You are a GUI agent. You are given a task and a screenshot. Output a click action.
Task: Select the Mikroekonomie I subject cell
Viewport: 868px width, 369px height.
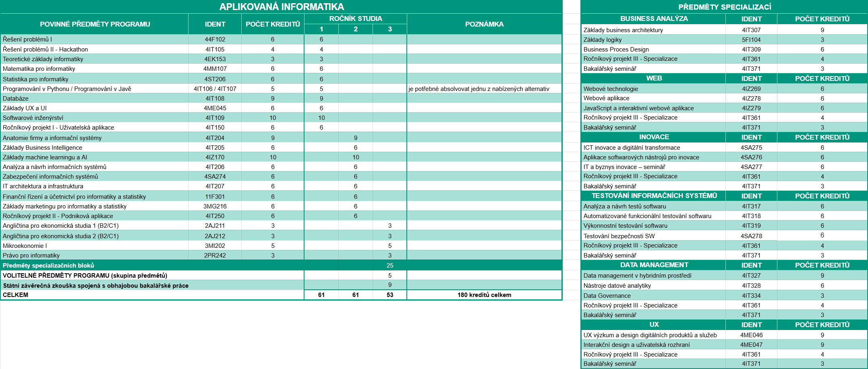point(25,246)
